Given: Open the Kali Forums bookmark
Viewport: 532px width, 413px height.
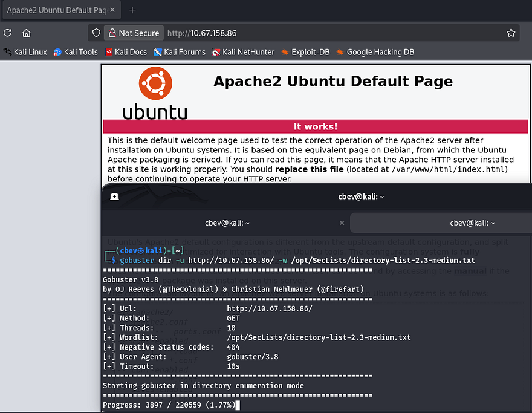Looking at the screenshot, I should pos(180,52).
